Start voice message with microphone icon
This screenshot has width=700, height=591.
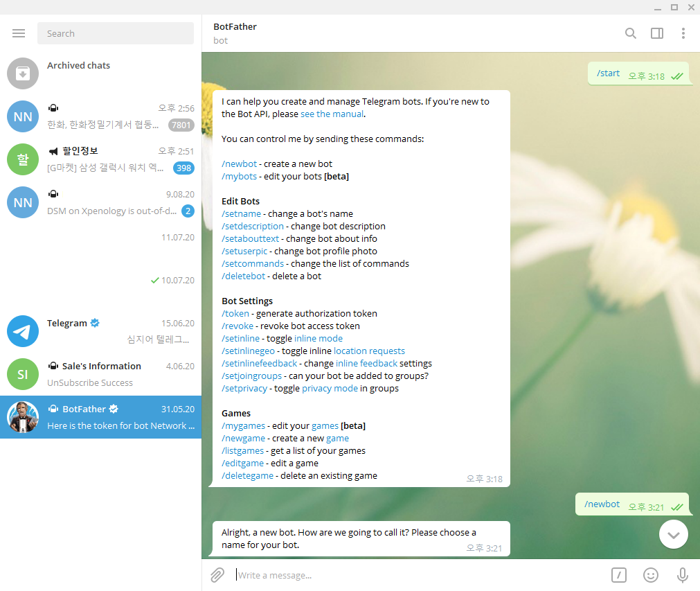click(682, 575)
